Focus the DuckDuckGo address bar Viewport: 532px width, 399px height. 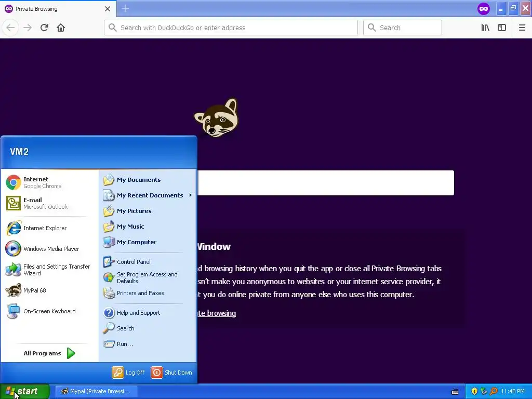tap(231, 28)
